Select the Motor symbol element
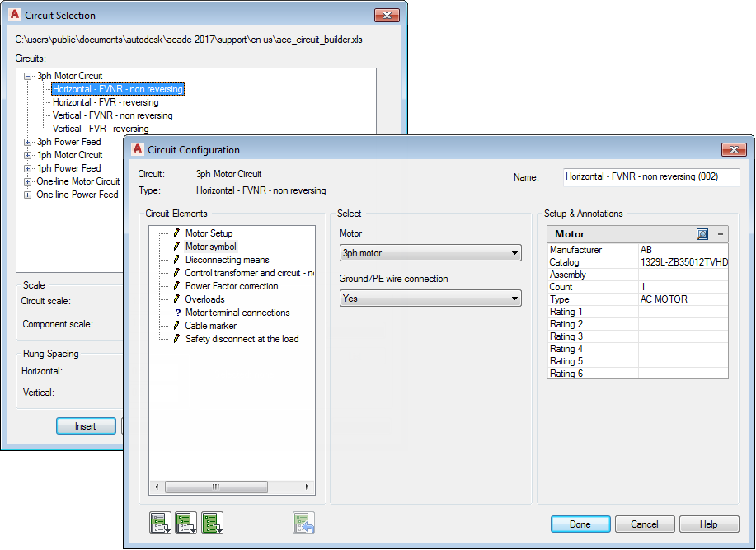This screenshot has height=550, width=756. [211, 247]
